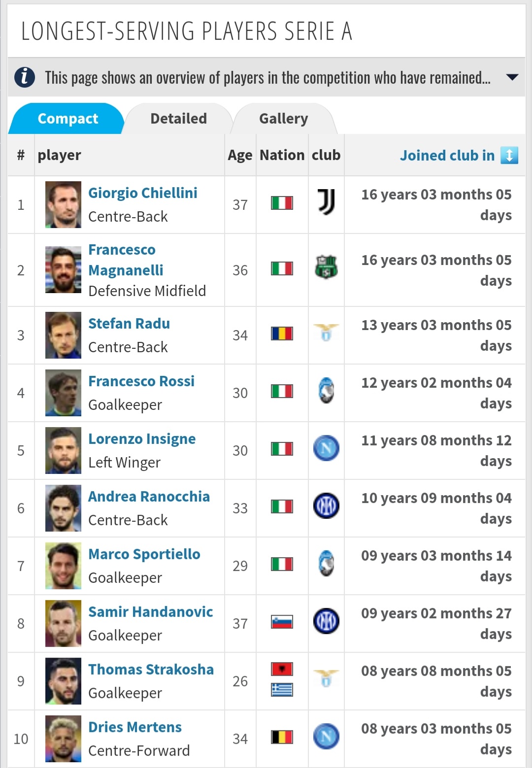Click the Atalanta crest in Francesco Rossi's row

pos(326,390)
